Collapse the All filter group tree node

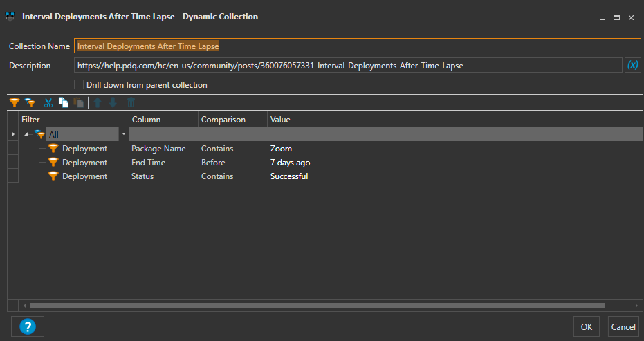(27, 134)
